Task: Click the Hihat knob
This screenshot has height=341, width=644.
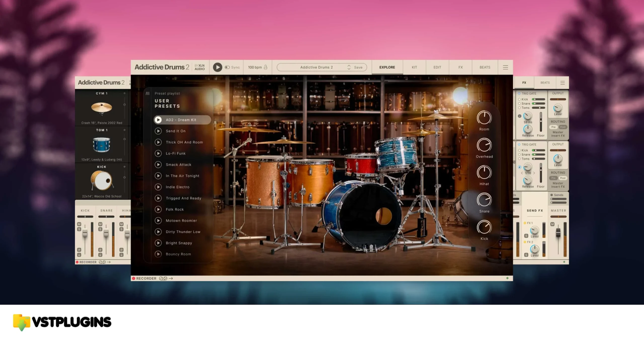Action: (x=484, y=172)
